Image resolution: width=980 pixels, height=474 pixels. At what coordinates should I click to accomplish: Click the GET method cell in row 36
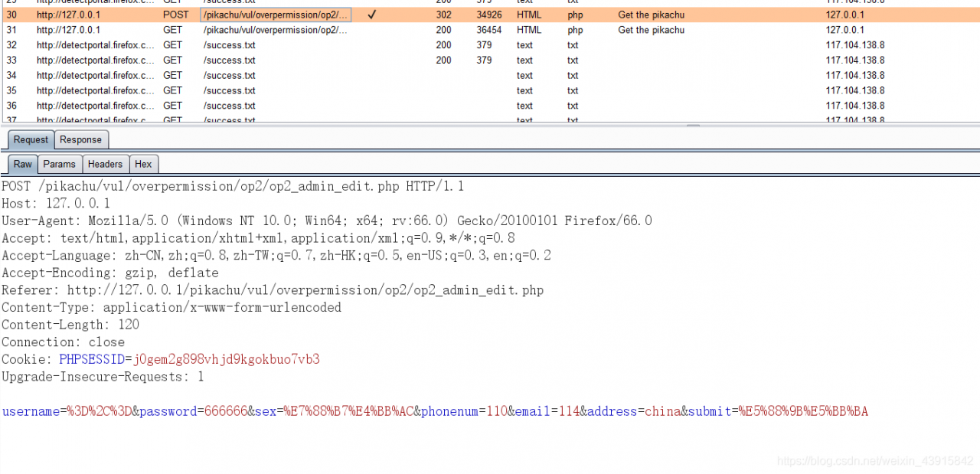pos(173,106)
